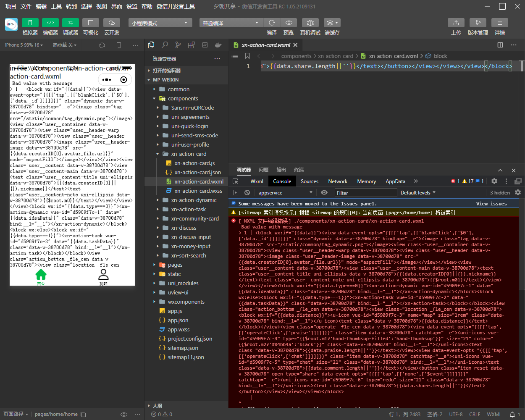Expand the xn-action-dynamic folder
Screen dimensions: 525x420
[194, 200]
